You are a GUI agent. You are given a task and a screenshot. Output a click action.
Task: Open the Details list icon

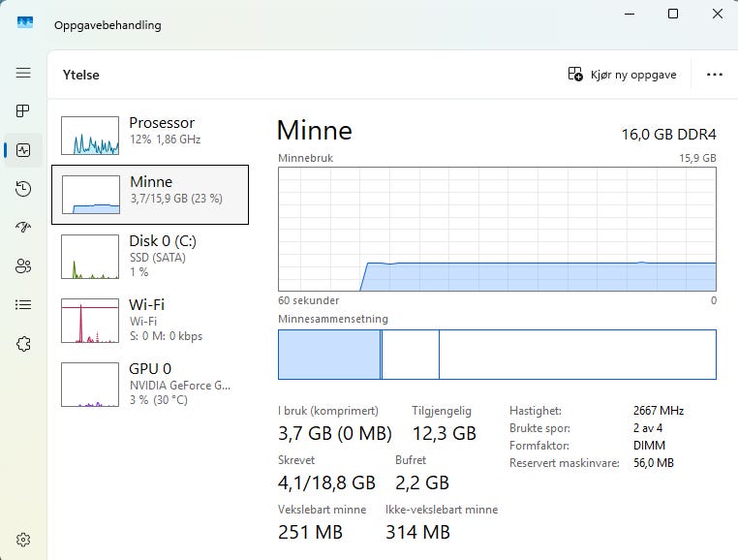pos(23,305)
